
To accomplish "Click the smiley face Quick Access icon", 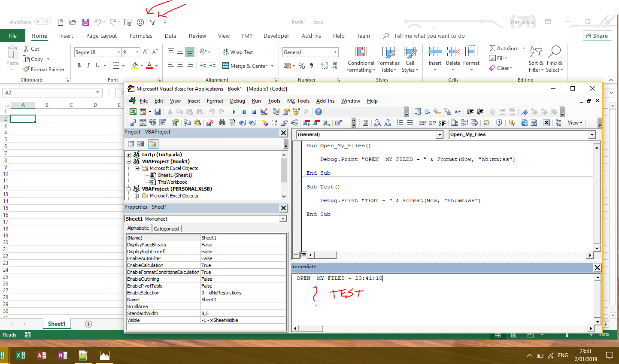I will tap(140, 22).
